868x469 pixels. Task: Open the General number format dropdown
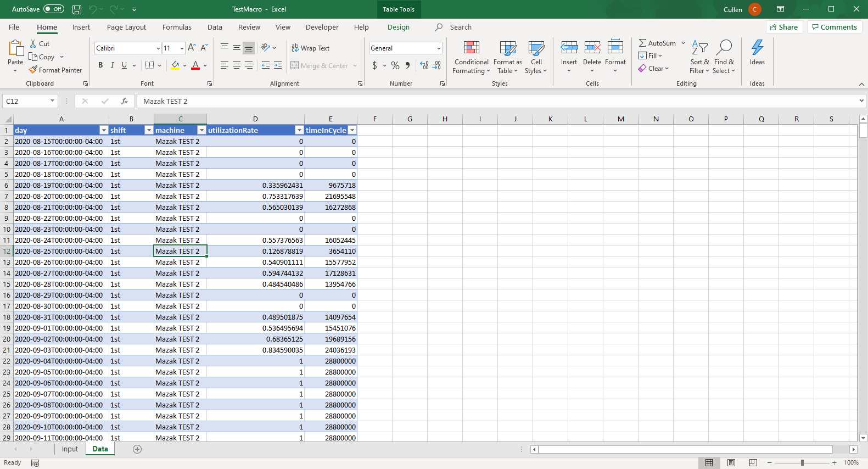tap(438, 48)
